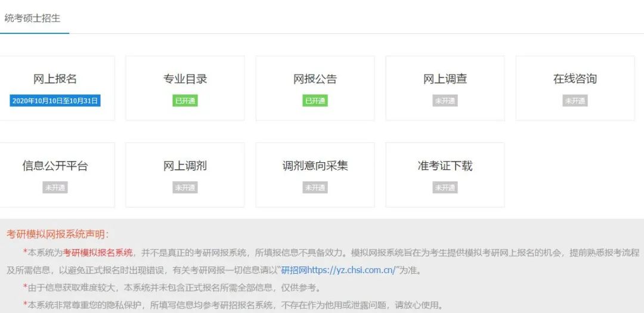This screenshot has width=644, height=313.
Task: Click the 已开通 badge under 专业目录
Action: [185, 101]
